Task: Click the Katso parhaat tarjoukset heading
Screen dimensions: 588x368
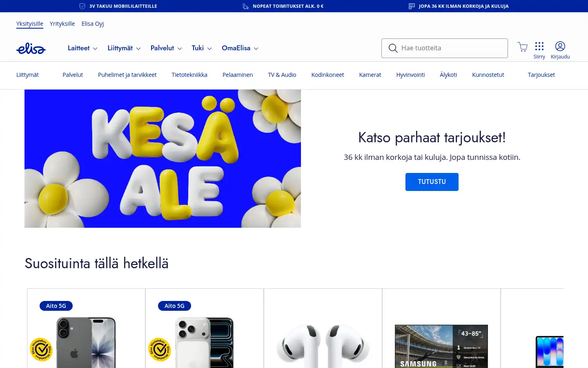Action: [x=432, y=137]
